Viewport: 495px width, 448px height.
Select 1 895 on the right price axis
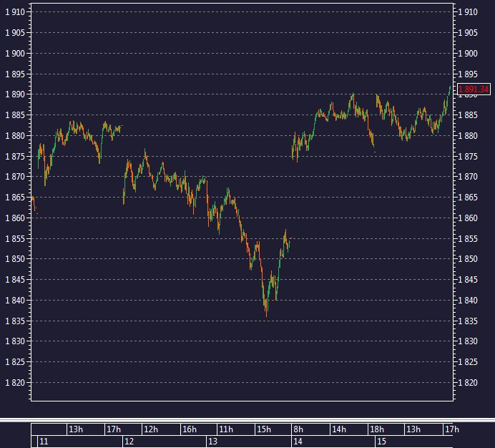(x=468, y=74)
